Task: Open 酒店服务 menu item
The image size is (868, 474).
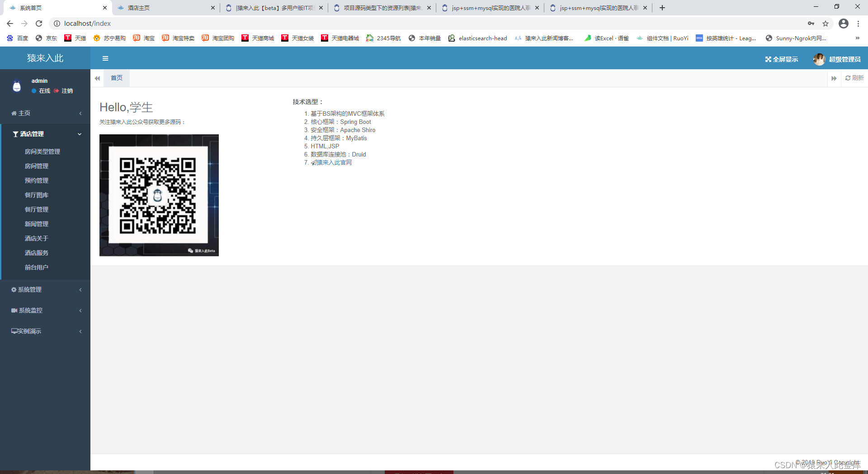Action: [x=37, y=253]
